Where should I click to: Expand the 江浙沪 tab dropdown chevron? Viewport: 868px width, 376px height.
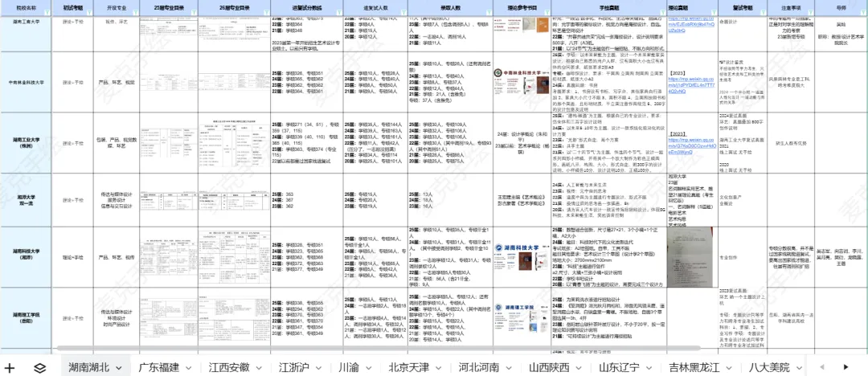320,368
